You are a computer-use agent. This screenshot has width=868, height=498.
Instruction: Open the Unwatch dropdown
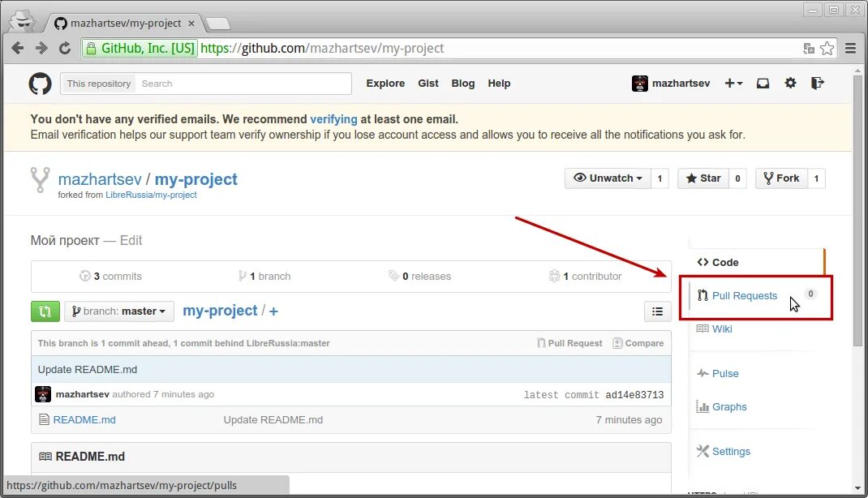pyautogui.click(x=608, y=178)
